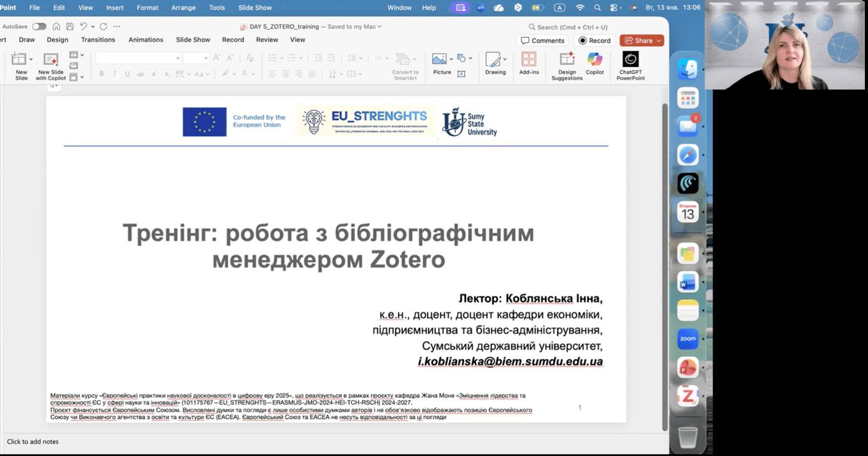Switch to the Animations tab
The height and width of the screenshot is (456, 868).
click(x=146, y=40)
